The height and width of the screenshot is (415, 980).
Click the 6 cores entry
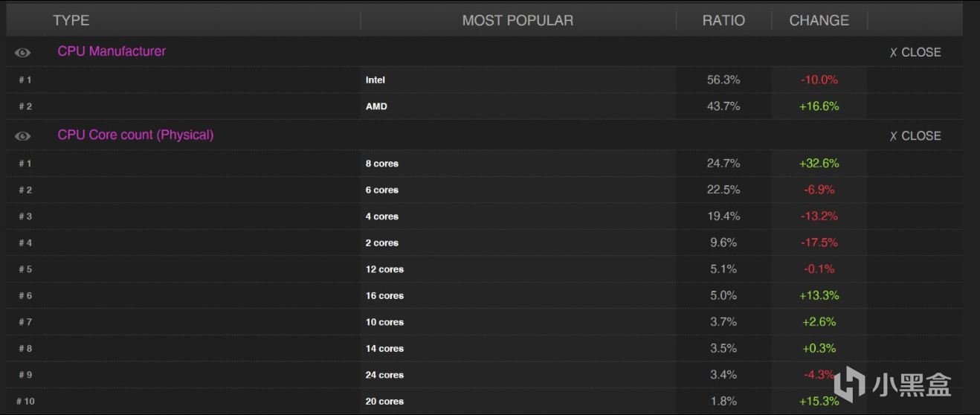pyautogui.click(x=382, y=190)
